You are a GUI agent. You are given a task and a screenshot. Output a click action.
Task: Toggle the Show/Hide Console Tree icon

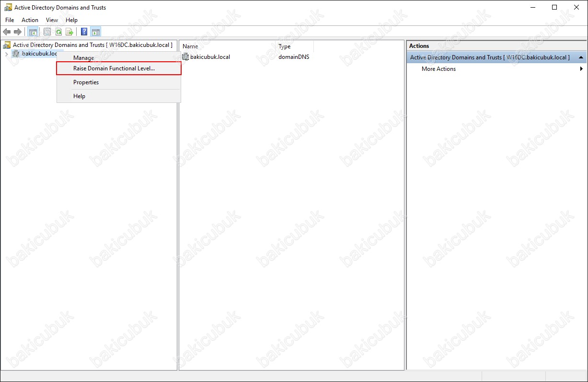pyautogui.click(x=33, y=32)
